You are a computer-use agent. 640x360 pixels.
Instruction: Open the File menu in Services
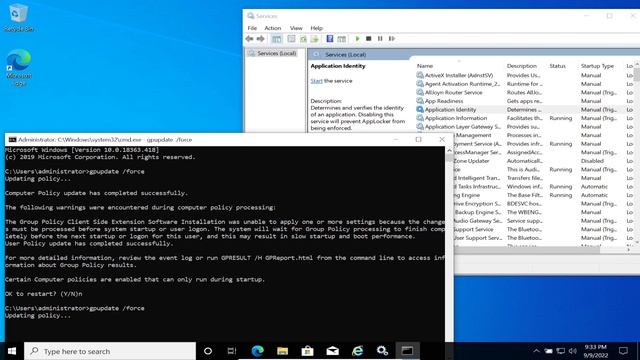coord(252,28)
